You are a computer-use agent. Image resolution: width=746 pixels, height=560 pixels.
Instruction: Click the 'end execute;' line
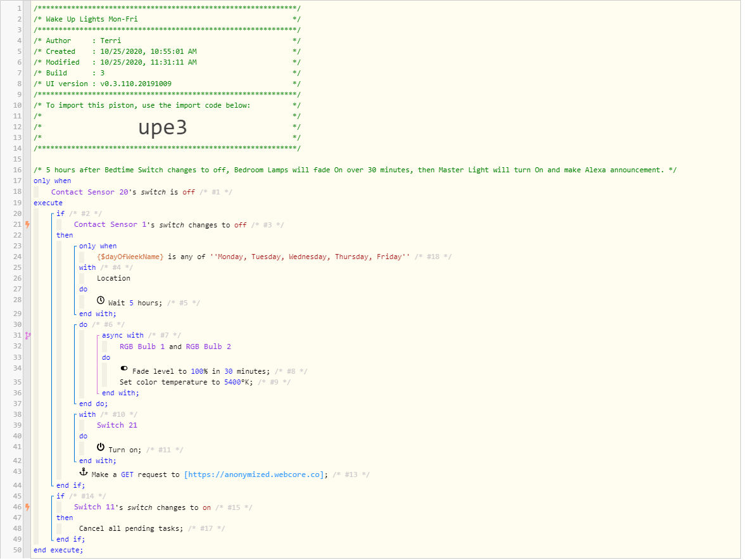[x=58, y=550]
